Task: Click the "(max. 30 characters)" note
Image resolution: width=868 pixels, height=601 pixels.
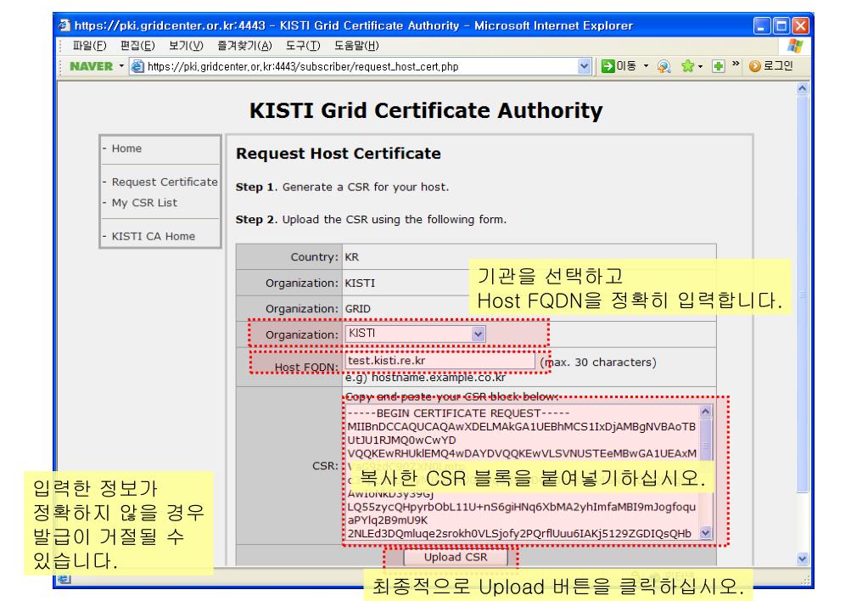Action: coord(598,362)
